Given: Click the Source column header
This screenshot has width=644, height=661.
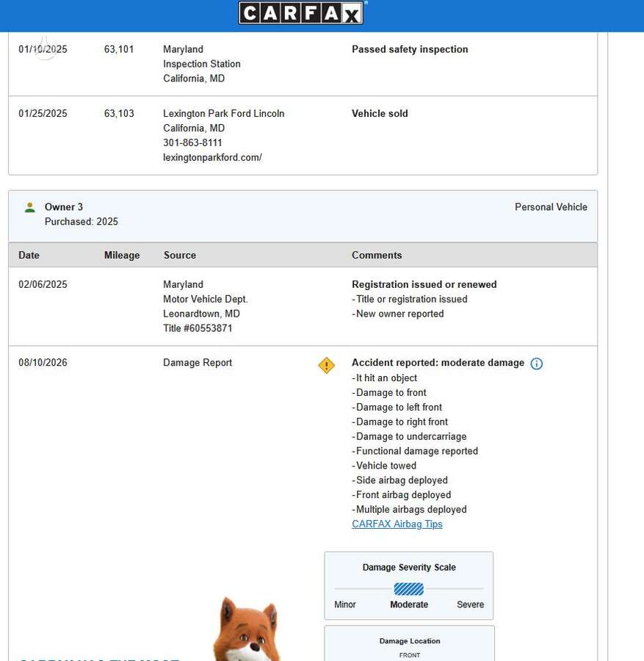Looking at the screenshot, I should tap(180, 255).
